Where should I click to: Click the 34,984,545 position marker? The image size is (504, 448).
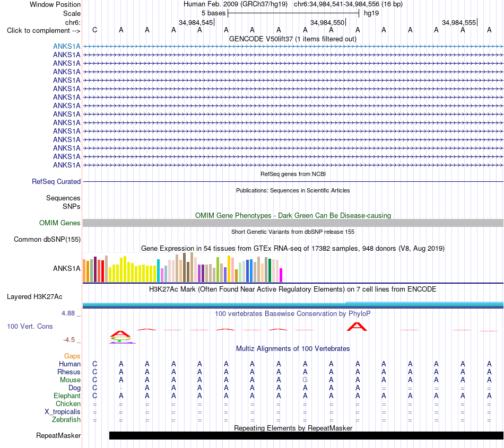(x=196, y=22)
